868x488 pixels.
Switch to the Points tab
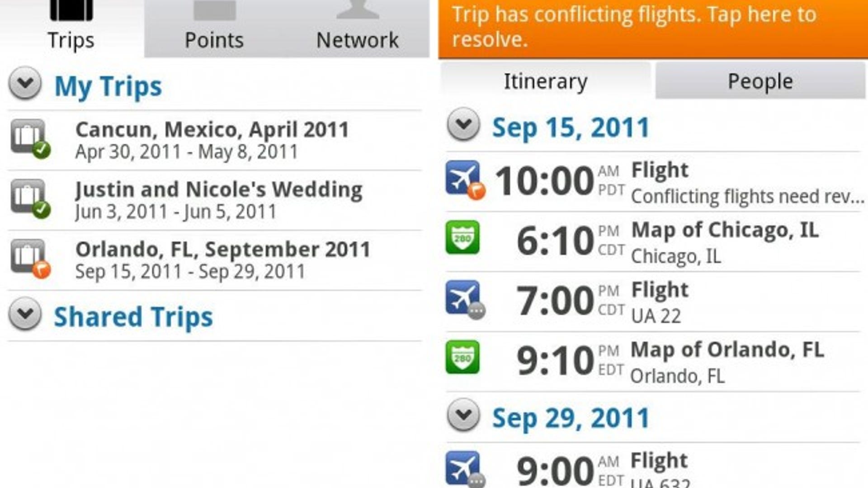pos(214,28)
